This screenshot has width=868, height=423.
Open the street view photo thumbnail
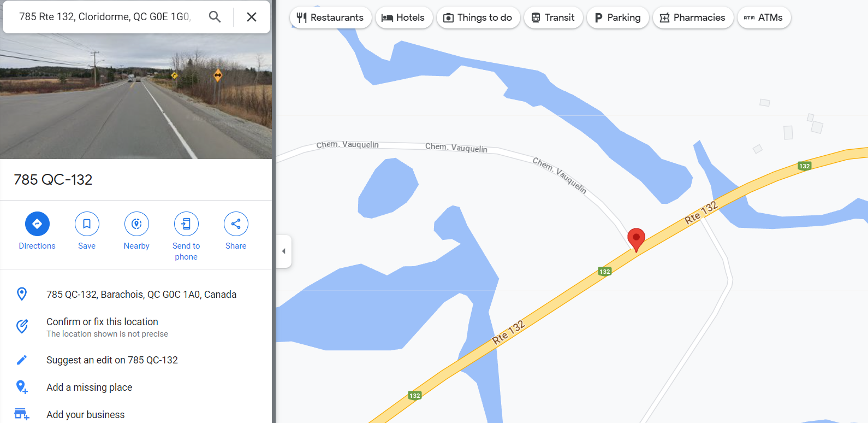coord(136,96)
